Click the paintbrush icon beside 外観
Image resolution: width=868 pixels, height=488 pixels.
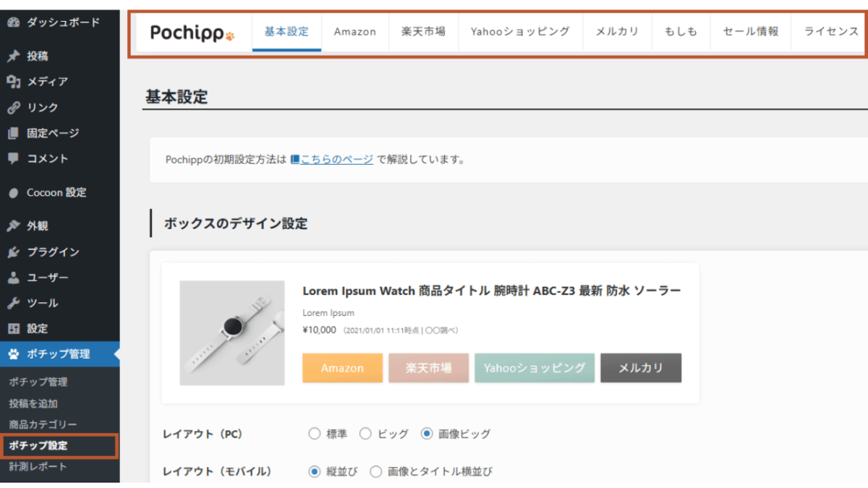[x=13, y=226]
